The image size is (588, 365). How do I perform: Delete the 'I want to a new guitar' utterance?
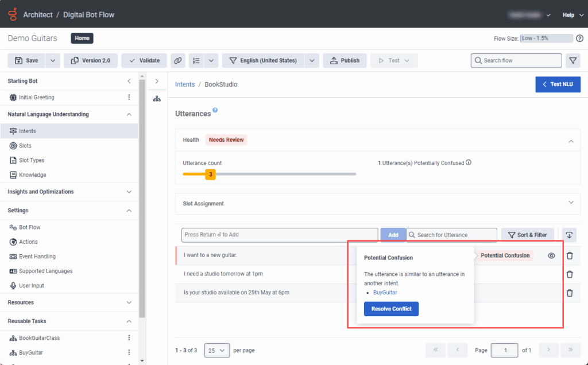[x=569, y=256]
